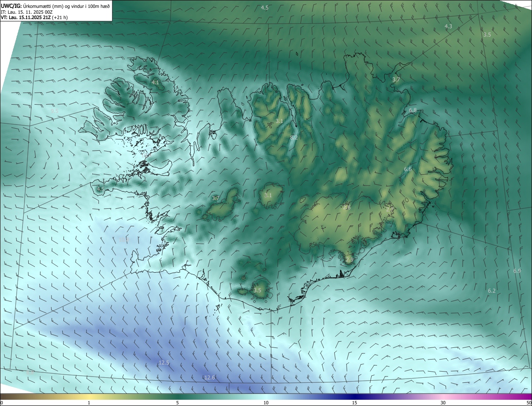Click the 2.6 value on Vatnajökull

[347, 208]
